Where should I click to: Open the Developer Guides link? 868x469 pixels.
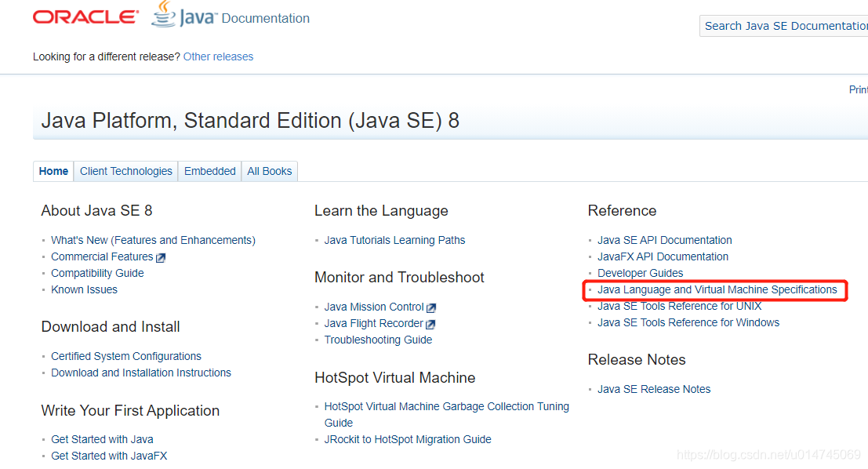pyautogui.click(x=640, y=273)
